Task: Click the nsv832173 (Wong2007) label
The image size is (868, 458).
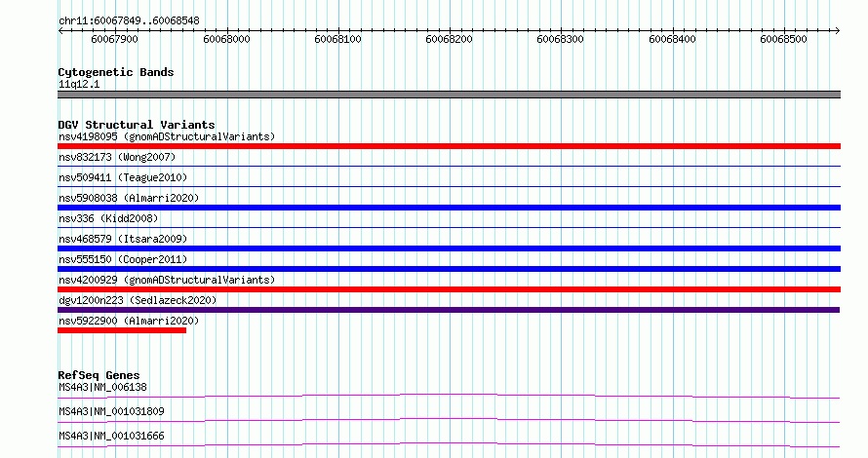Action: (x=117, y=157)
